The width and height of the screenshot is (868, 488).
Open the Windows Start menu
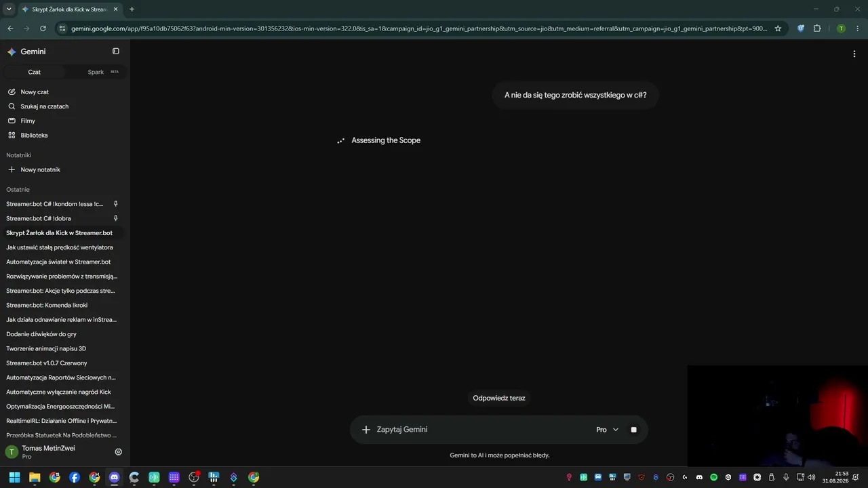pyautogui.click(x=14, y=477)
